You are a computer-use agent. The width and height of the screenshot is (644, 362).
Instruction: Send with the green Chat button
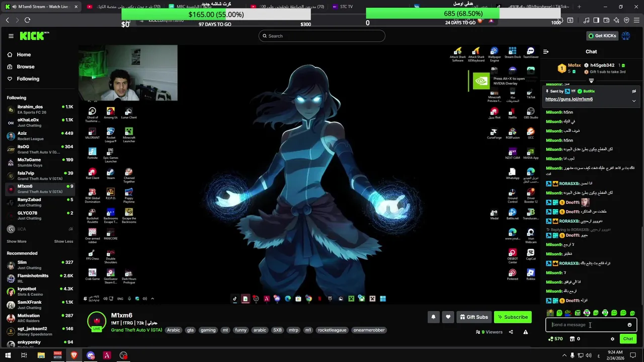pos(628,339)
